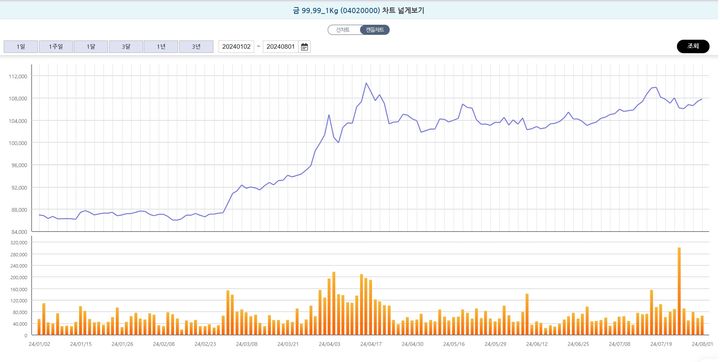Select the 1년 period button
Viewport: 720px width, 362px height.
pos(161,47)
